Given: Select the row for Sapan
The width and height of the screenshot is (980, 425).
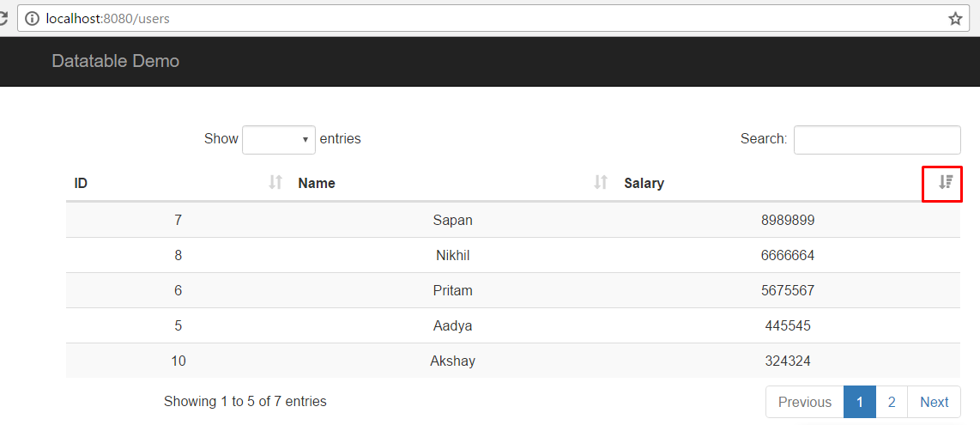Looking at the screenshot, I should (513, 220).
